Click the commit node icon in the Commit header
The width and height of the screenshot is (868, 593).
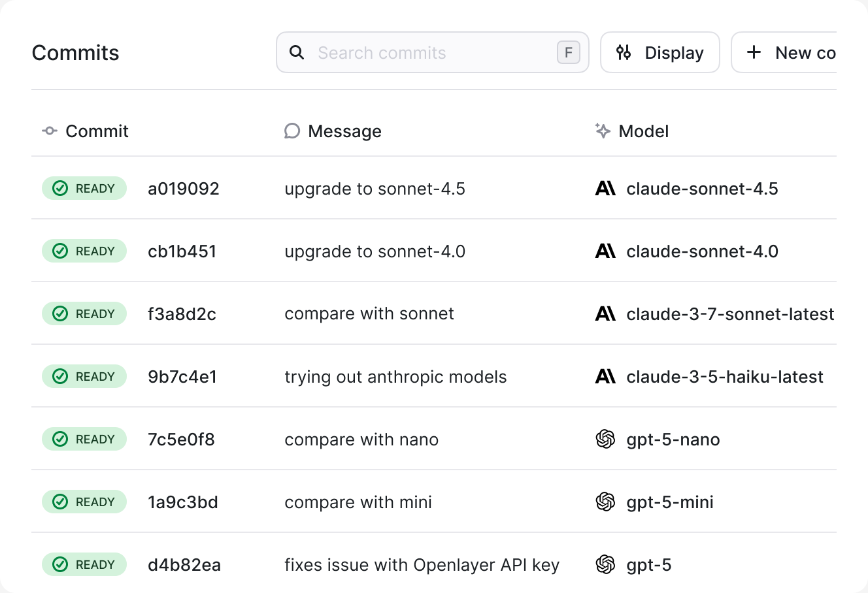[50, 131]
